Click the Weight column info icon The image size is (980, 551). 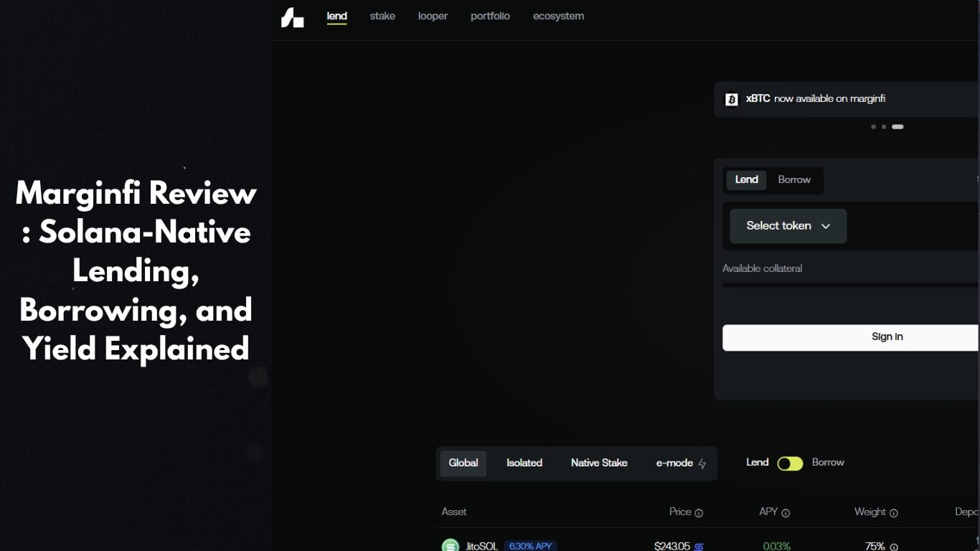pos(894,513)
